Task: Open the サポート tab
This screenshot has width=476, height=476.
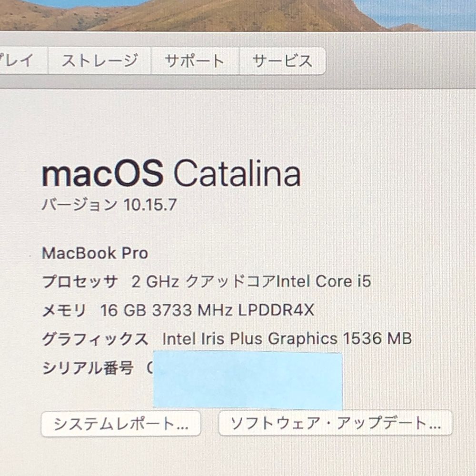Action: pyautogui.click(x=195, y=60)
